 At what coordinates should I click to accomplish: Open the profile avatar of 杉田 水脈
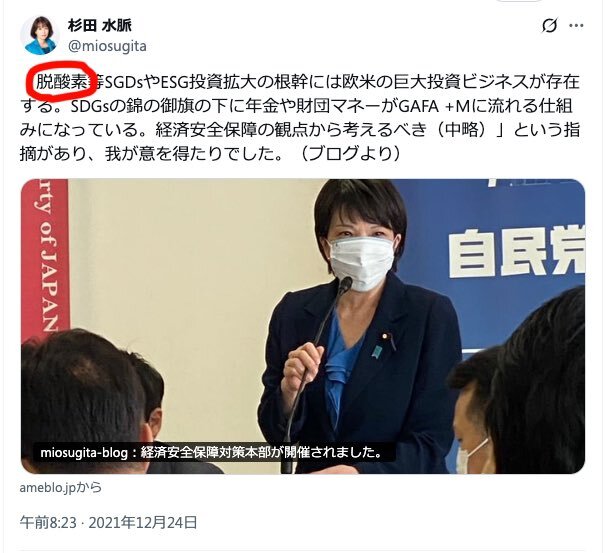[x=40, y=35]
